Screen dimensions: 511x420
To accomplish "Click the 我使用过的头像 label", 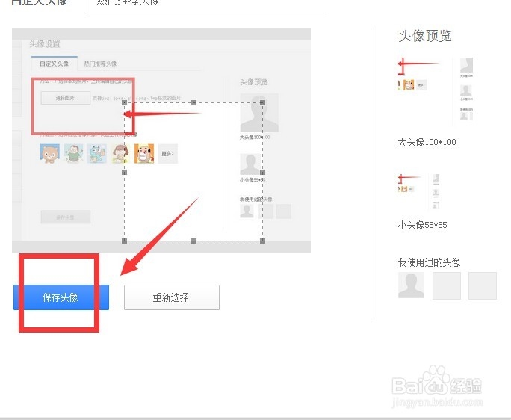I will [429, 262].
